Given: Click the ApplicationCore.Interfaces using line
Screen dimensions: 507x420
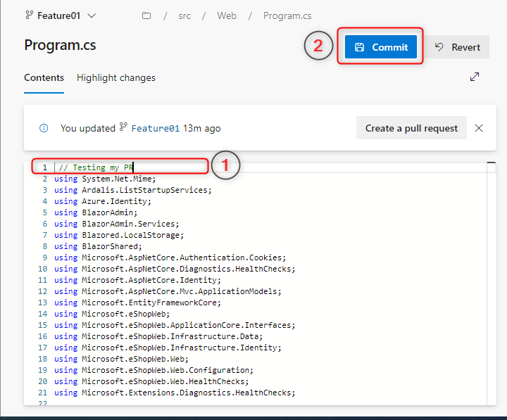Looking at the screenshot, I should tap(175, 325).
